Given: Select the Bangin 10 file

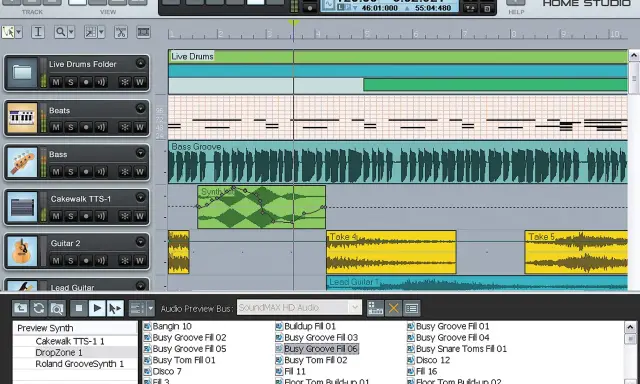Looking at the screenshot, I should click(172, 326).
